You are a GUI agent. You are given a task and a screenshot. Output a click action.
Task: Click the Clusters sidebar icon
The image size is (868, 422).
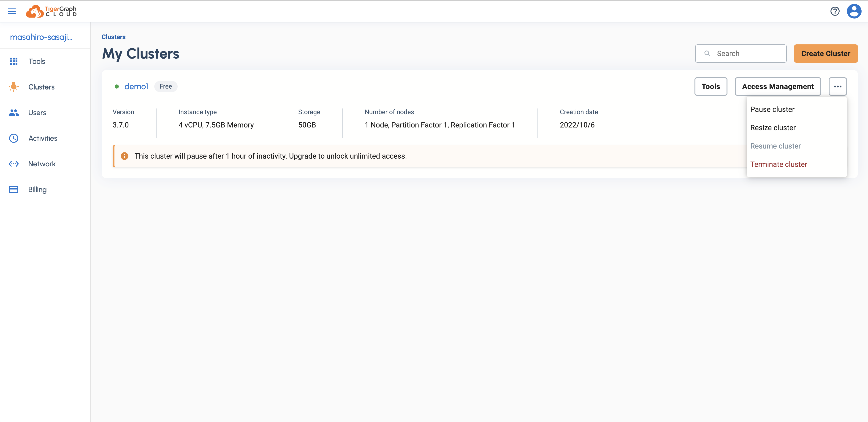[14, 87]
